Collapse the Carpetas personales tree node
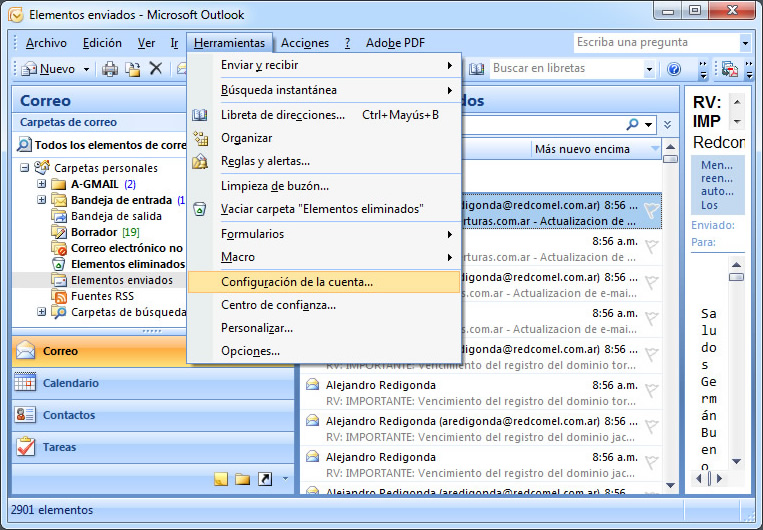Screen dimensions: 763x530 (x=26, y=168)
